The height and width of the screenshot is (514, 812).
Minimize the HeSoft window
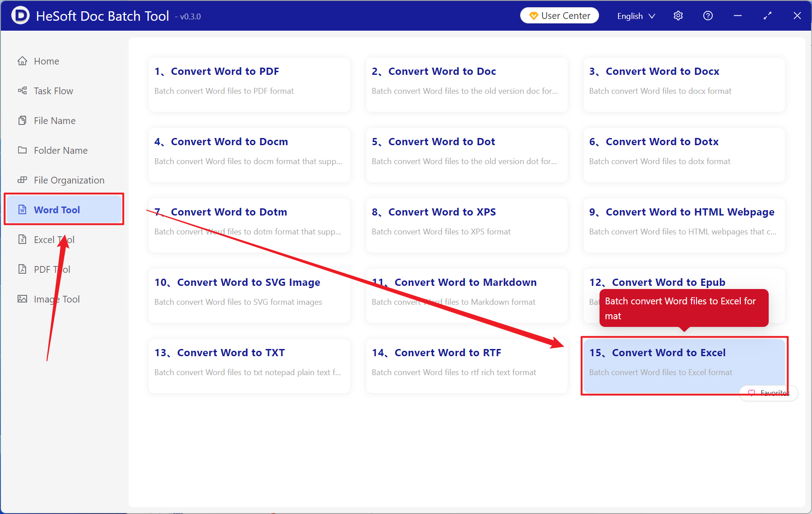click(x=738, y=16)
